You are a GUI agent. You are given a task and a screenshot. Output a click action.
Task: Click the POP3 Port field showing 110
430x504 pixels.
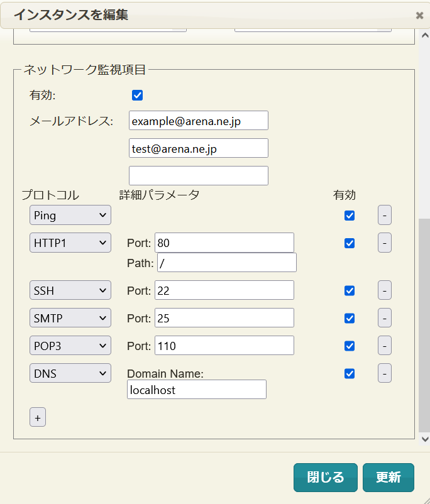pos(224,346)
